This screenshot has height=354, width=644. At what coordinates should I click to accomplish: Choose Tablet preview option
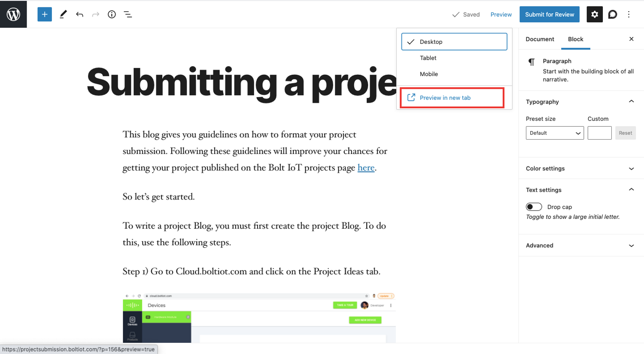454,58
